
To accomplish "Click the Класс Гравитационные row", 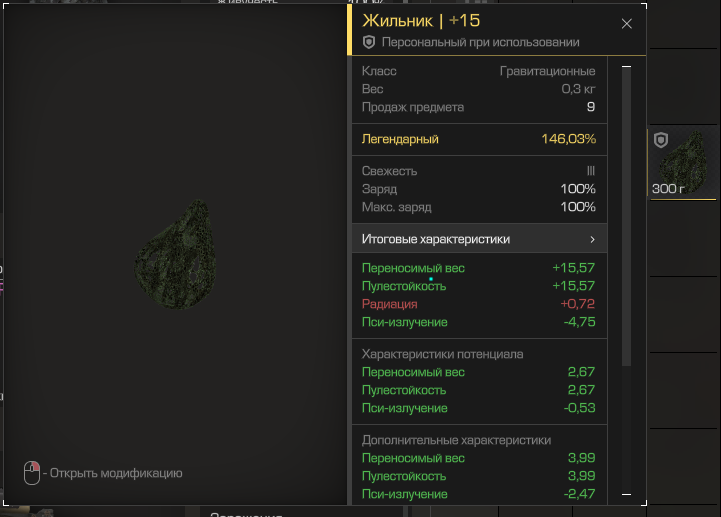I will click(x=478, y=71).
